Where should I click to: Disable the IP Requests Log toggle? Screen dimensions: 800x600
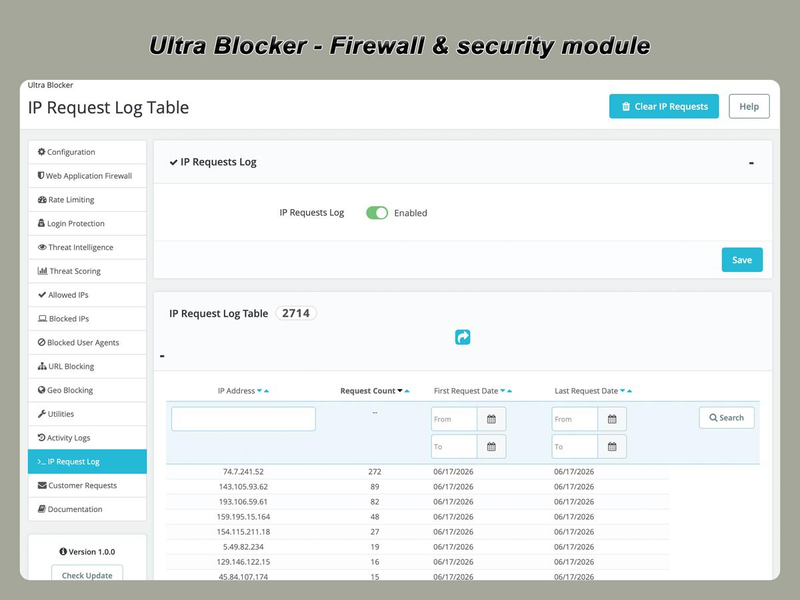point(377,213)
